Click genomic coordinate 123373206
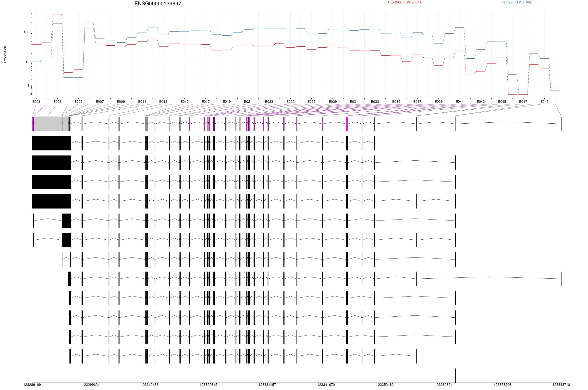The height and width of the screenshot is (390, 588). (x=502, y=385)
